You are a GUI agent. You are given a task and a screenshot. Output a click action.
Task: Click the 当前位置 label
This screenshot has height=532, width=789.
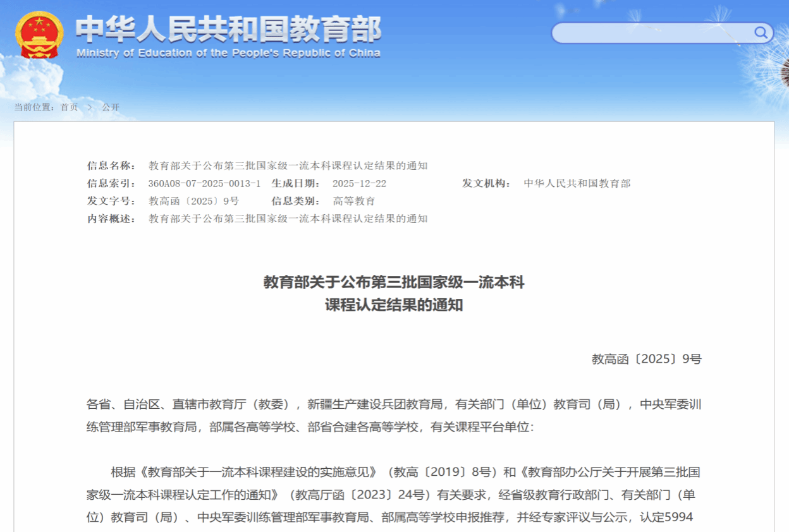[x=34, y=107]
